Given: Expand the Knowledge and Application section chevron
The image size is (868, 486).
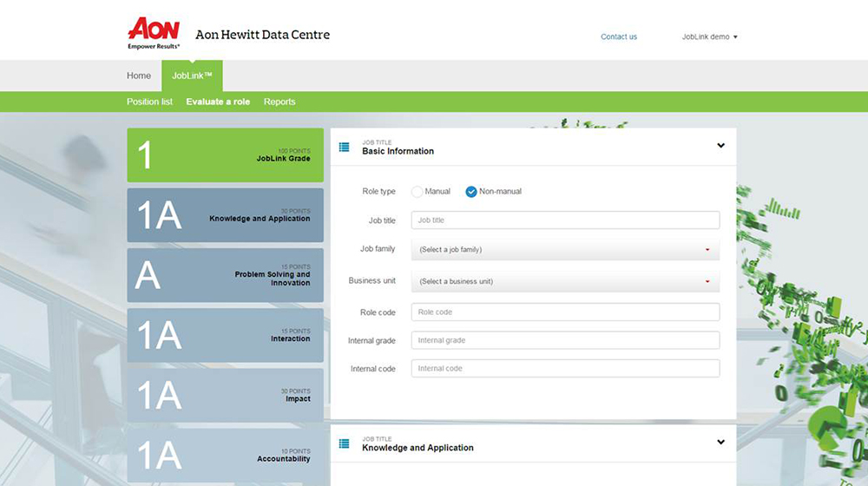Looking at the screenshot, I should pyautogui.click(x=720, y=443).
